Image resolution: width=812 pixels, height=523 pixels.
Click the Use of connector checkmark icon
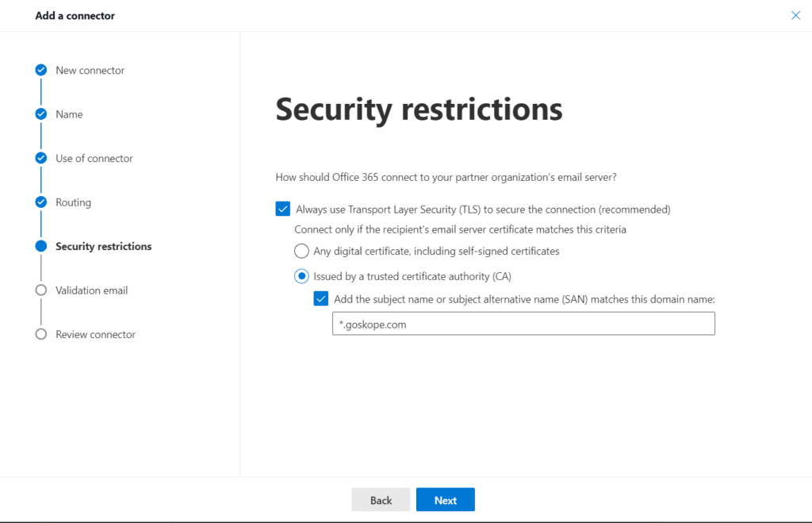pyautogui.click(x=41, y=158)
